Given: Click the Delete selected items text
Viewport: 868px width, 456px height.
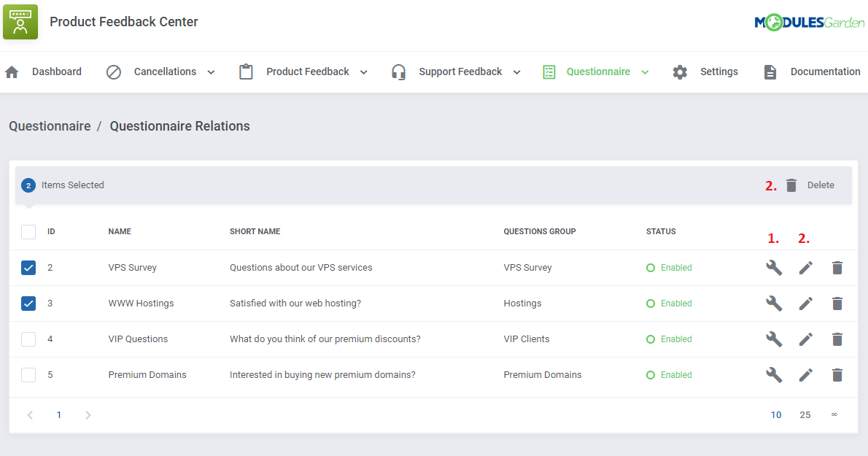Looking at the screenshot, I should coord(821,185).
